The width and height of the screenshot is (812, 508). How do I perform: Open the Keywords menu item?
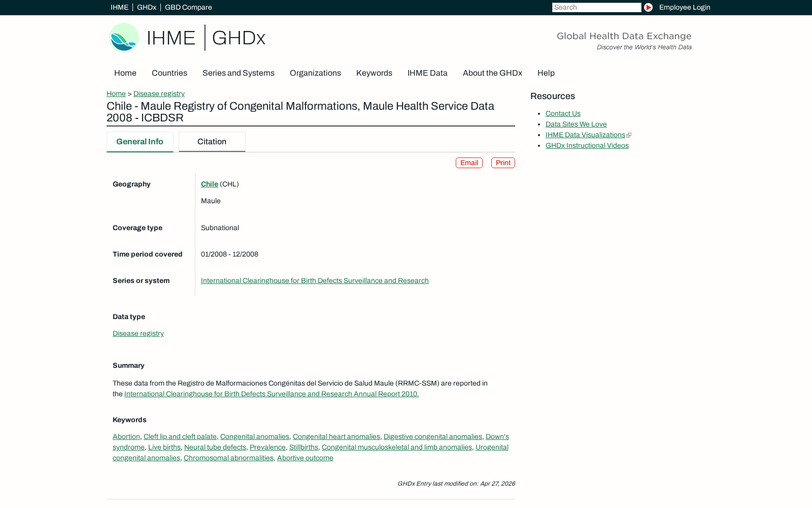[x=374, y=73]
